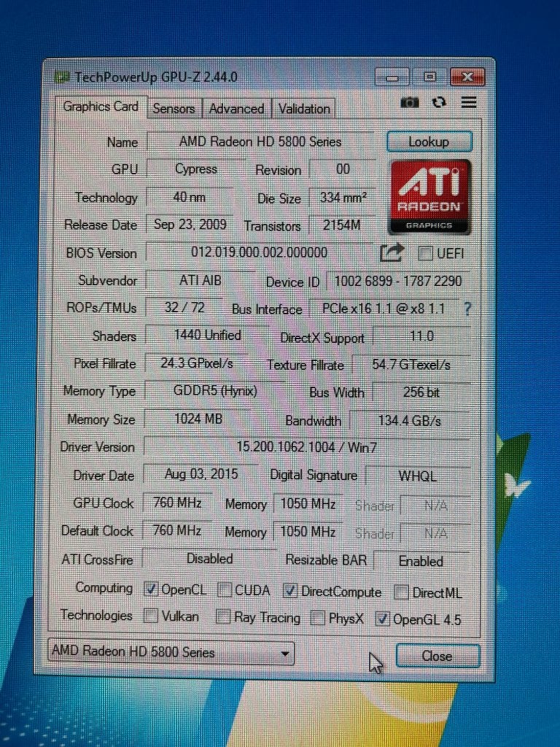Click the Driver Date Aug 03, 2015
560x747 pixels.
coord(201,474)
